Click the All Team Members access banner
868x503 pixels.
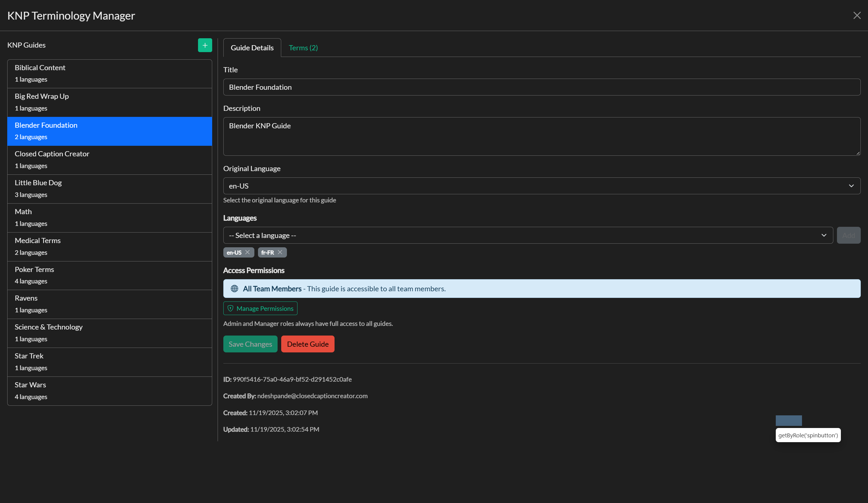point(542,289)
